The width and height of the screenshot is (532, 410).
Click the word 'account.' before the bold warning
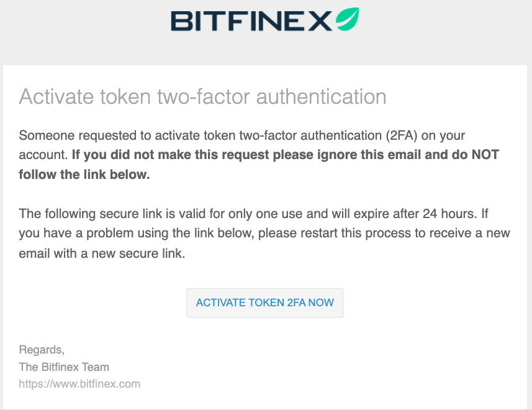(x=43, y=155)
